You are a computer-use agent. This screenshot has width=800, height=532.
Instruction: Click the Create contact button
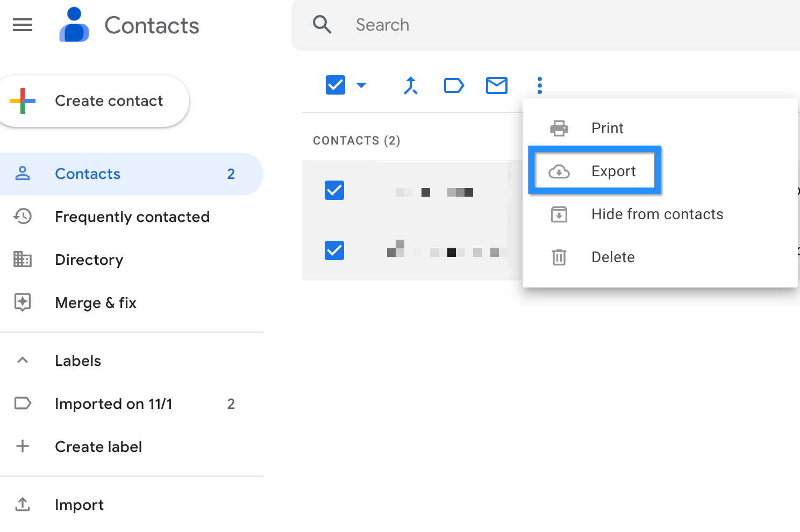(95, 100)
